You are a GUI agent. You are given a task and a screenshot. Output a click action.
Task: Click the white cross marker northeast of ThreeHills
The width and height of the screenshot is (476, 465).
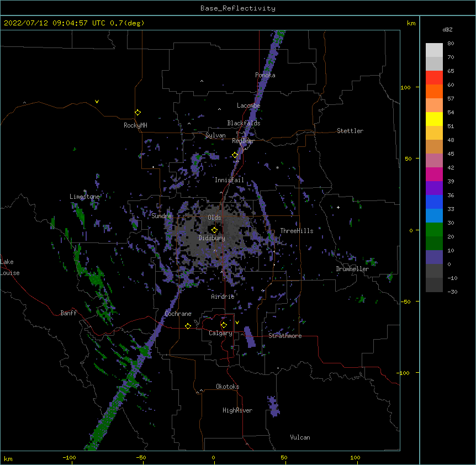(x=338, y=207)
